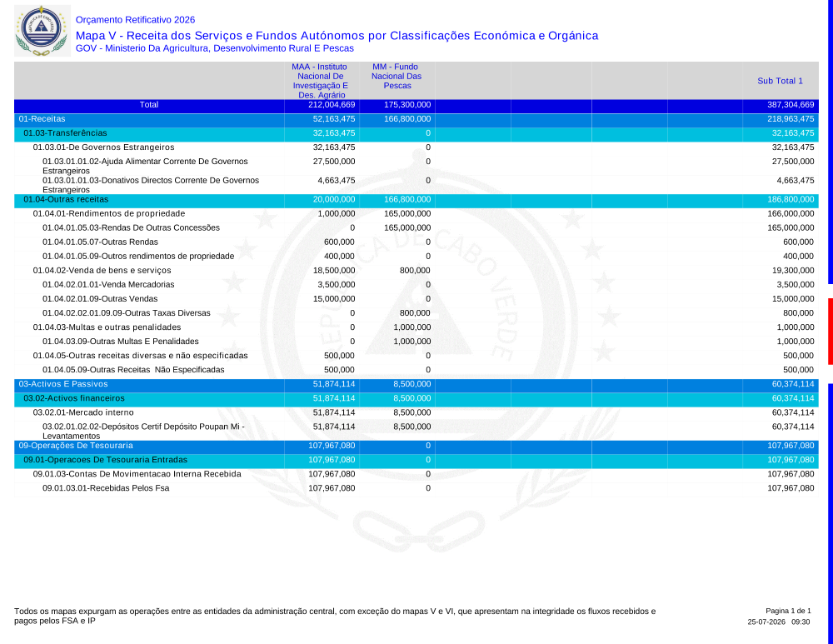The image size is (833, 644).
Task: Click the 18,500,000 value in MAA column
Action: (x=334, y=271)
